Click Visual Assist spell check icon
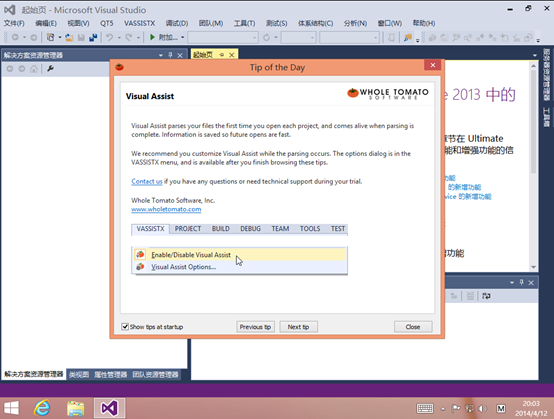 pyautogui.click(x=516, y=37)
